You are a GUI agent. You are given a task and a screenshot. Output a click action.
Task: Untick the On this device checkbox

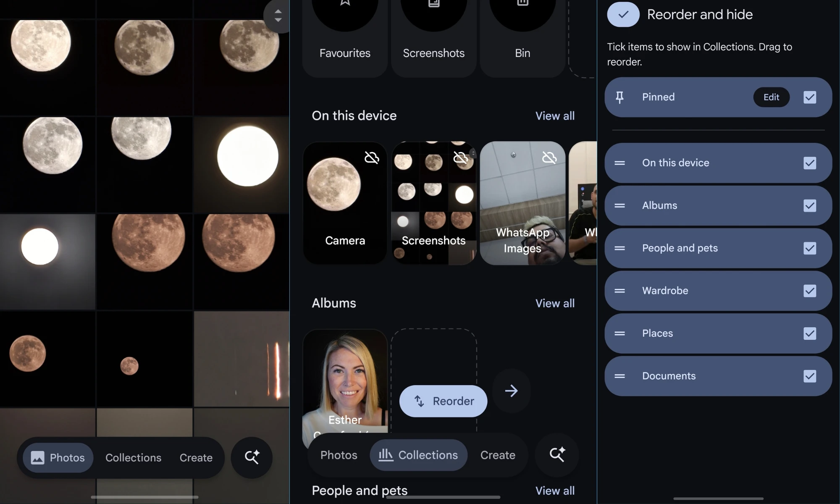(810, 163)
